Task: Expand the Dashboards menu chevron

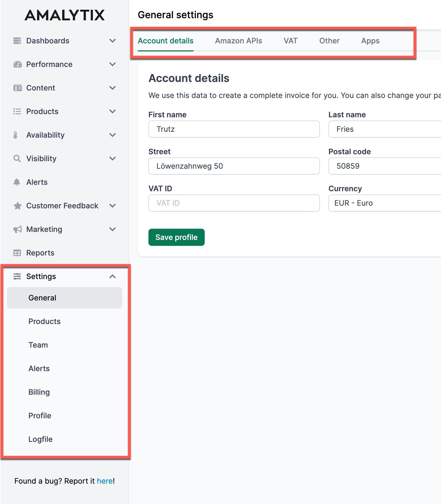Action: pyautogui.click(x=113, y=41)
